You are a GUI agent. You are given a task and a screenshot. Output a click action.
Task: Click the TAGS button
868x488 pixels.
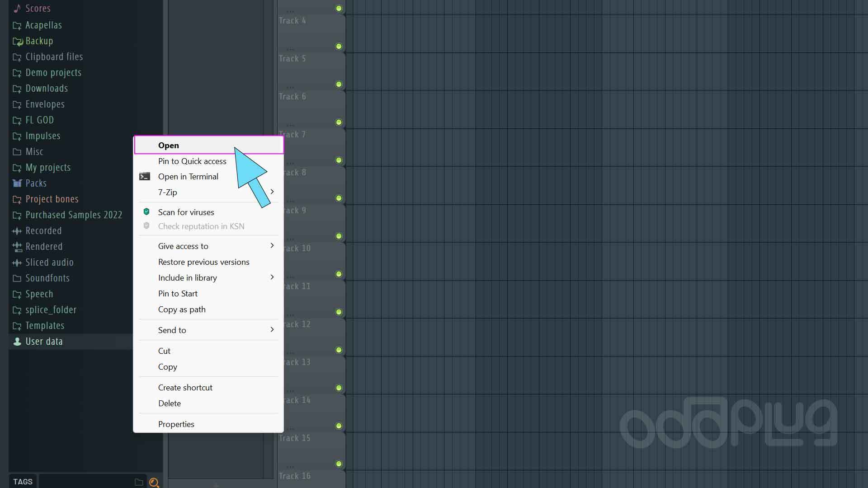tap(23, 482)
